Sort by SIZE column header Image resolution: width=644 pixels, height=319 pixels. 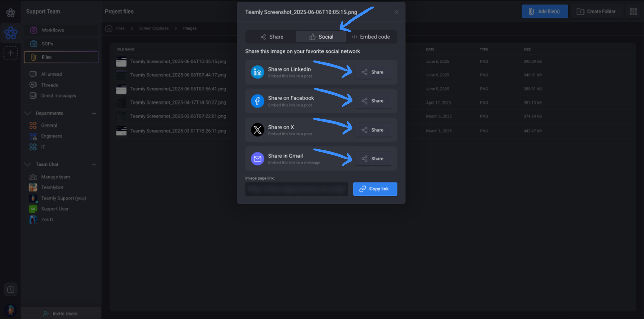tap(527, 49)
